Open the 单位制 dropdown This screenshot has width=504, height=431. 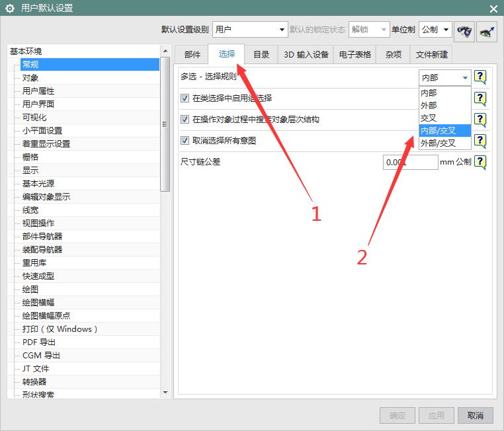coord(435,30)
